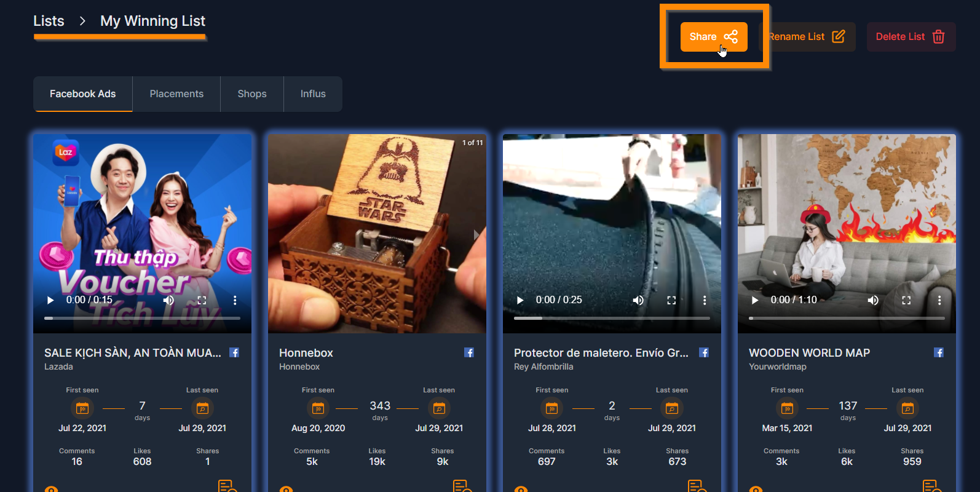
Task: Click the First seen calendar icon for Lazada
Action: coord(82,408)
